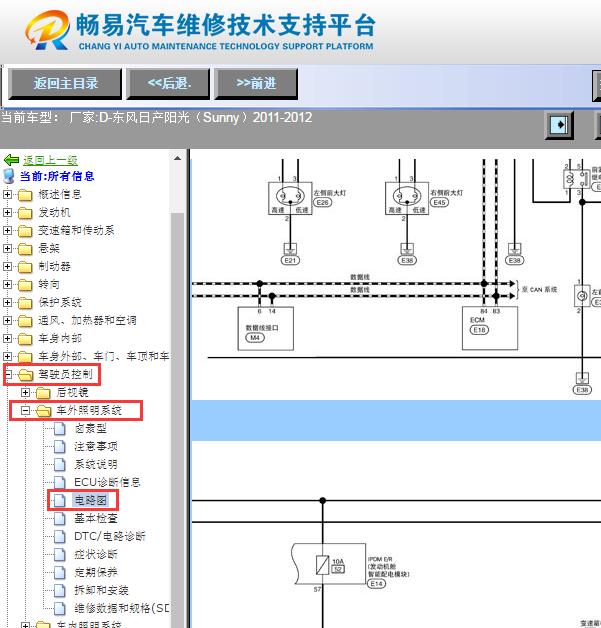Select the 保护系统 folder icon
The width and height of the screenshot is (601, 628).
coord(25,303)
